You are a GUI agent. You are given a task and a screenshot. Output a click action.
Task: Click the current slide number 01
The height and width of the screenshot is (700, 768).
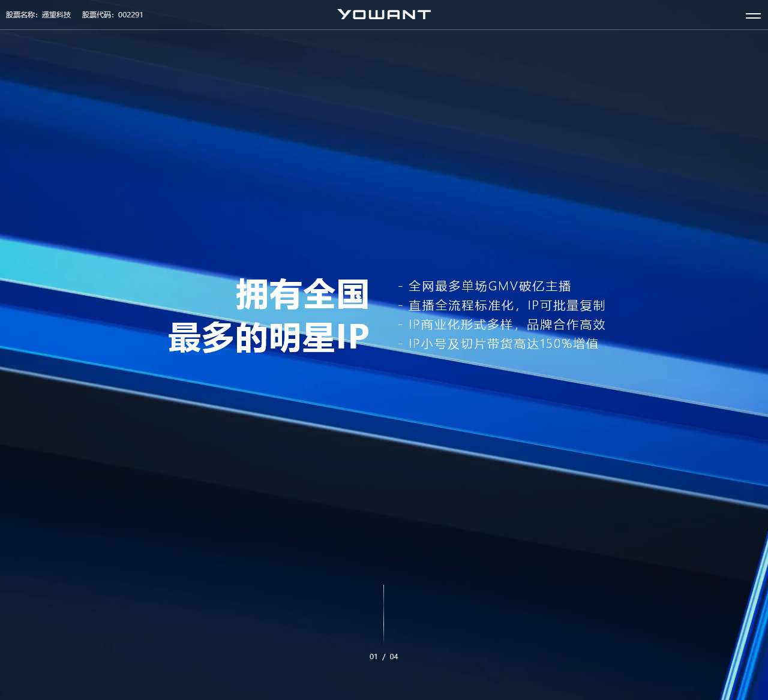point(374,657)
